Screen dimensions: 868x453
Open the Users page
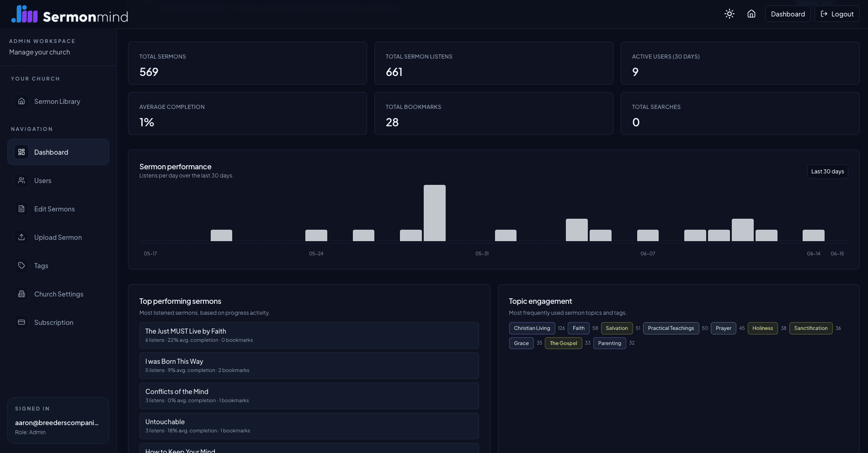coord(58,180)
